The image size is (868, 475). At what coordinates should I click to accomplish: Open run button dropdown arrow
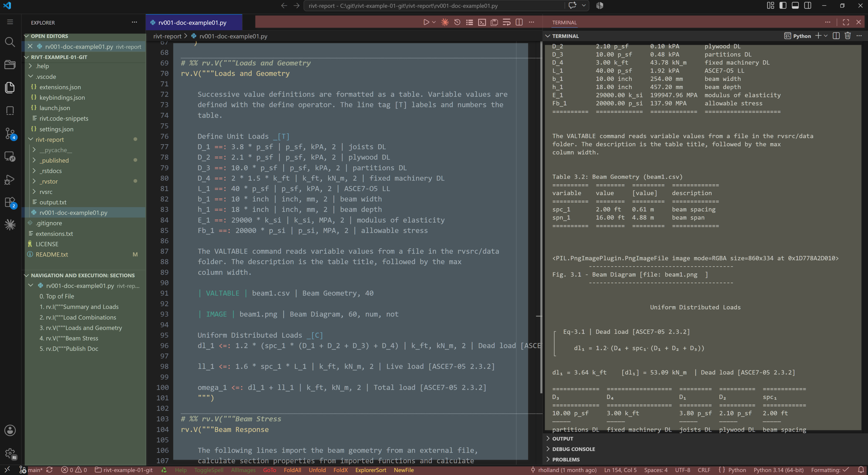coord(434,22)
